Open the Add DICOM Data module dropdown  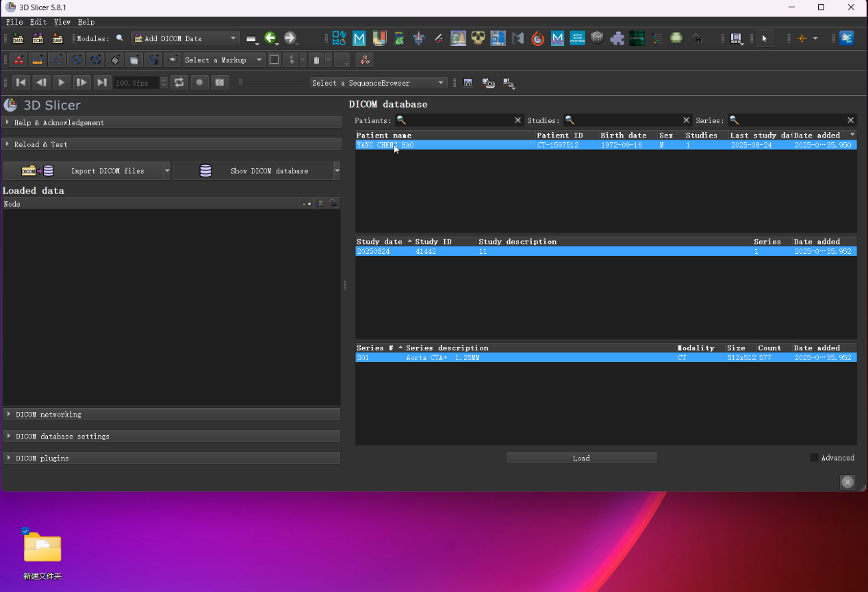coord(185,38)
